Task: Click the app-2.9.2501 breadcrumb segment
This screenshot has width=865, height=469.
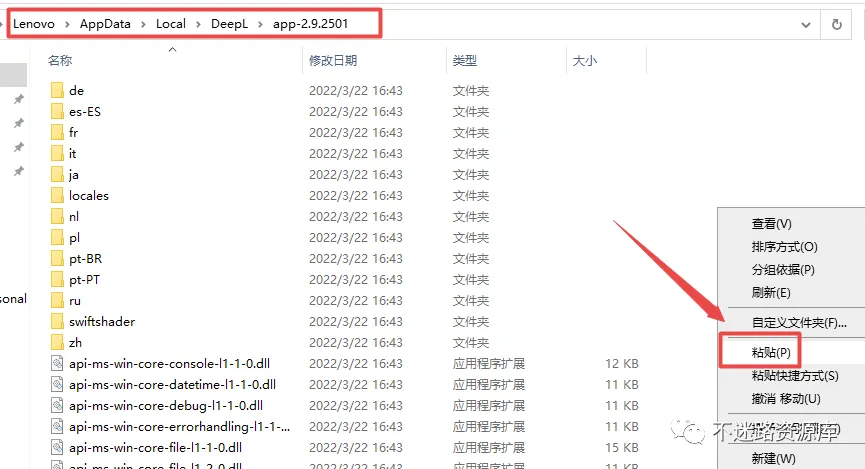Action: click(311, 24)
